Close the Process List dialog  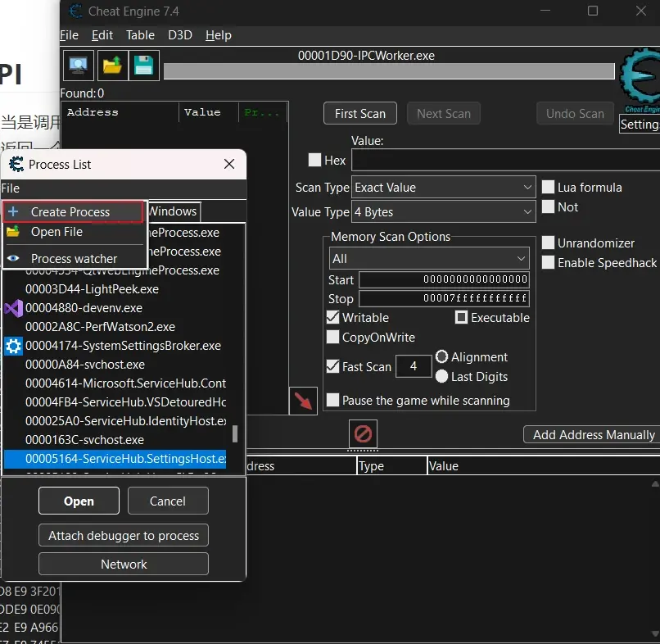[x=229, y=164]
